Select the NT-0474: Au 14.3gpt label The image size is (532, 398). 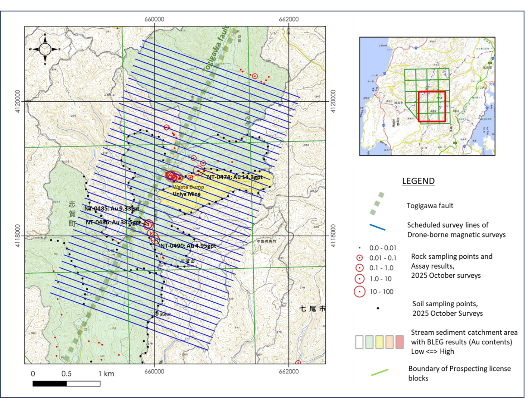coord(235,177)
